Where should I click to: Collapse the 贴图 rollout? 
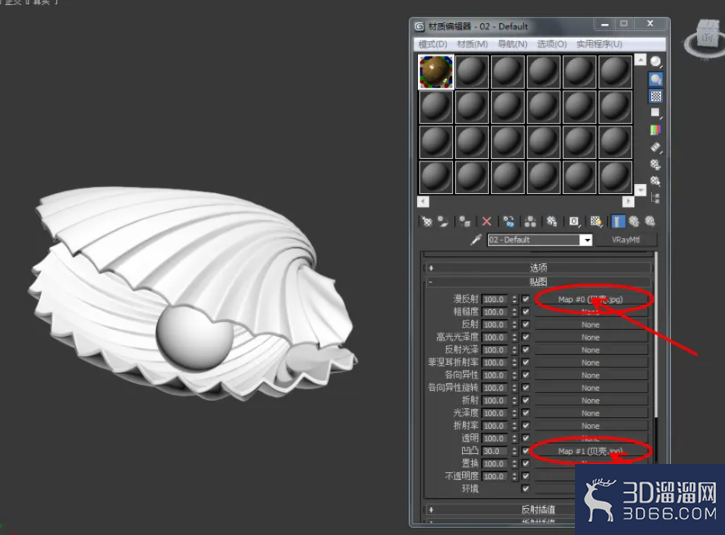[x=538, y=282]
